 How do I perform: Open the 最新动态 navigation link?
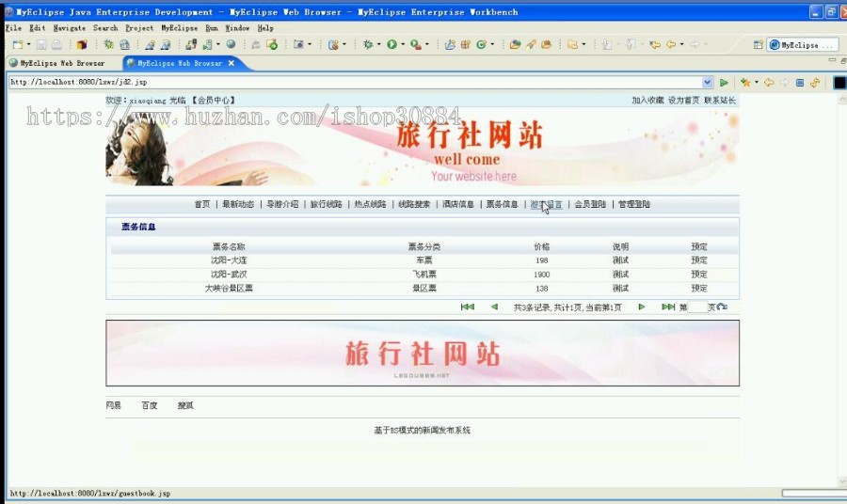238,204
